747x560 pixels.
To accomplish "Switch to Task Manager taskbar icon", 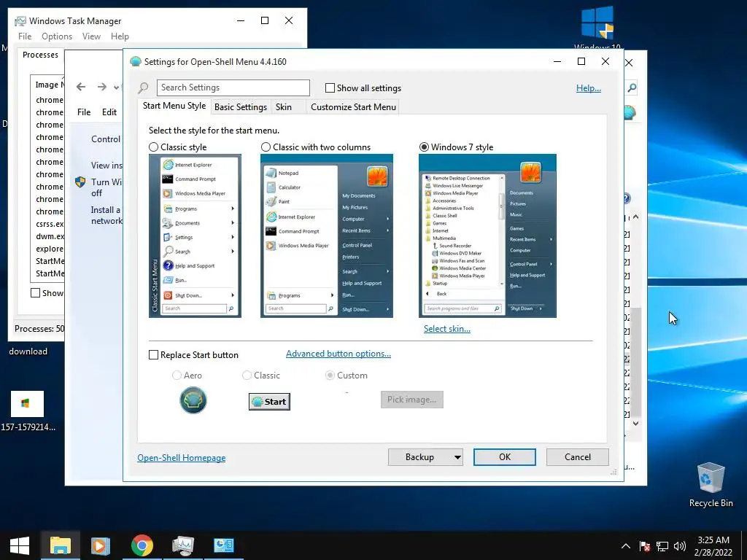I will coord(183,545).
